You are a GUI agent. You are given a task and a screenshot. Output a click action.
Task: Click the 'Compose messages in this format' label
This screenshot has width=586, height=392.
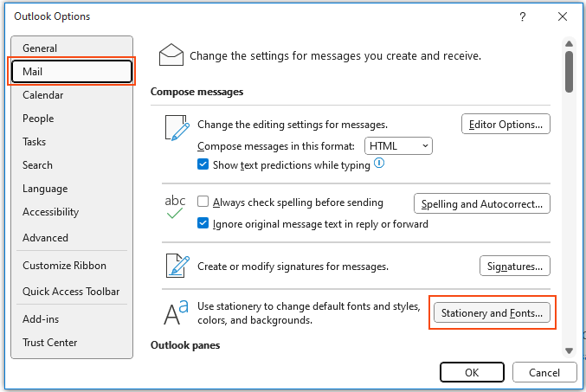pos(276,146)
